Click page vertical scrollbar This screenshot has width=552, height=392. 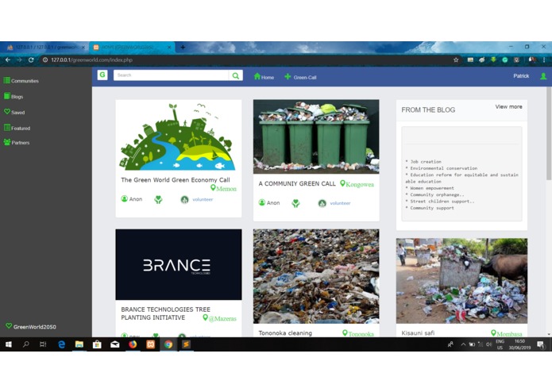pos(549,133)
